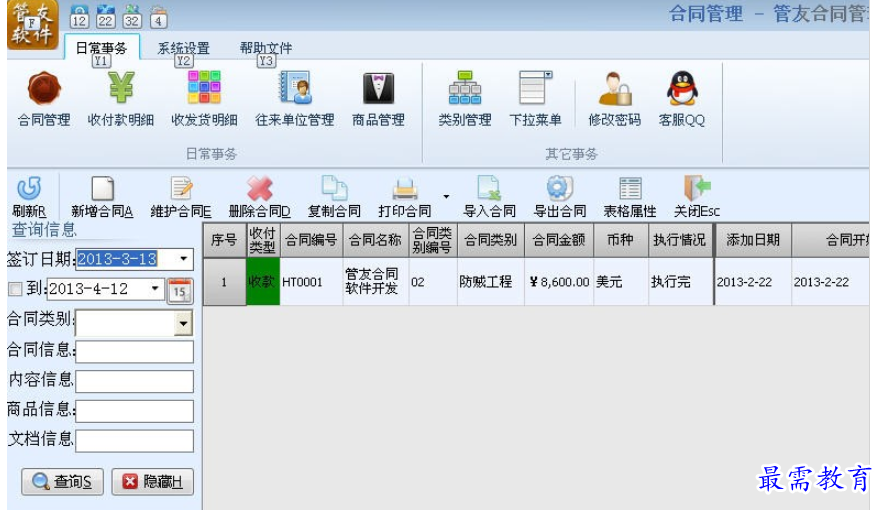Click 复制合同 copy contract icon
This screenshot has height=510, width=880.
[x=334, y=188]
